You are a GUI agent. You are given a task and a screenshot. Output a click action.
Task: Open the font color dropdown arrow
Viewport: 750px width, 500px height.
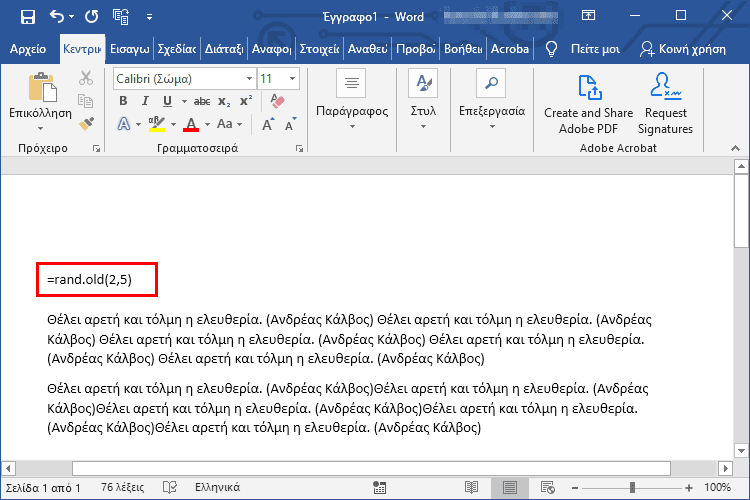tap(208, 125)
